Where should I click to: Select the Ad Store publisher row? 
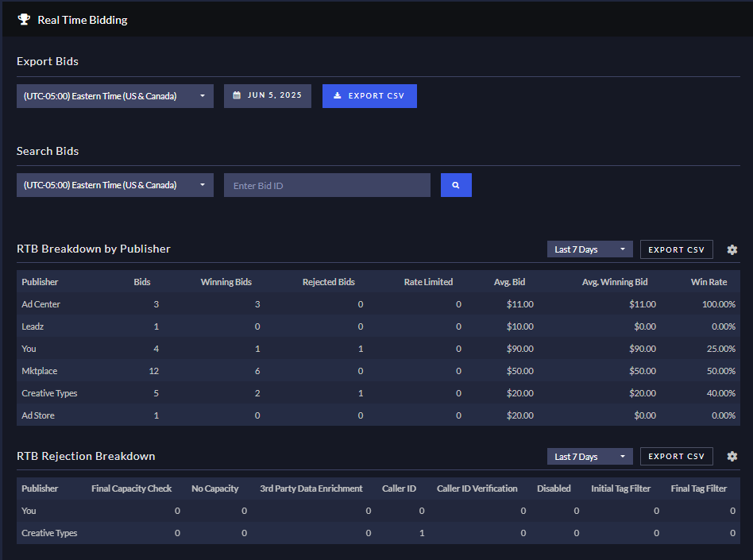click(378, 415)
